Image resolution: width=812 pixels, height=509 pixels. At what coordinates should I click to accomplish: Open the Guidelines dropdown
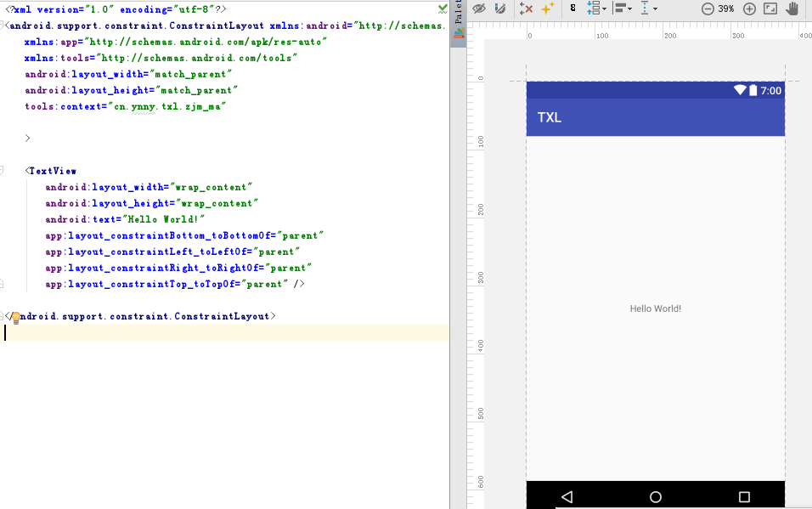pyautogui.click(x=648, y=8)
